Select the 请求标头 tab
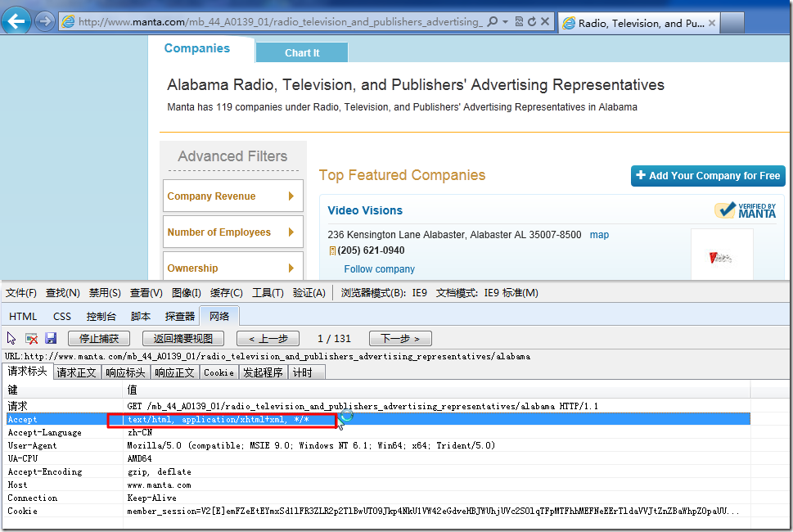The height and width of the screenshot is (532, 793). pyautogui.click(x=27, y=372)
